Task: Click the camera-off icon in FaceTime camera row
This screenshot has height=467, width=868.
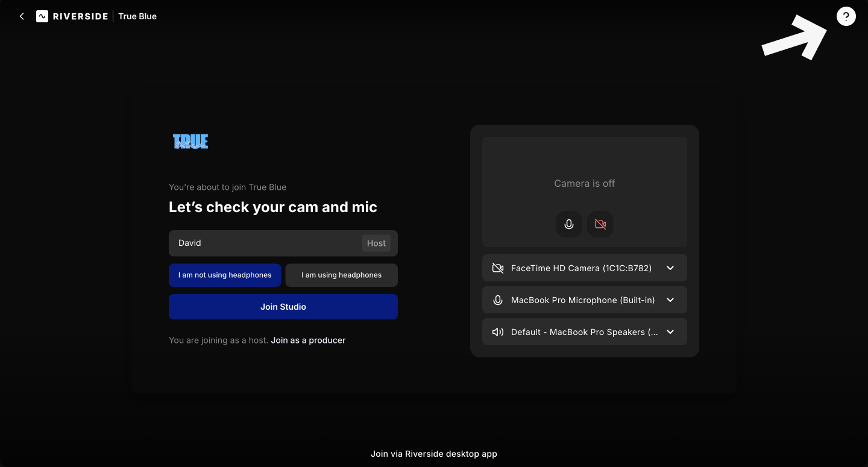Action: (x=498, y=268)
